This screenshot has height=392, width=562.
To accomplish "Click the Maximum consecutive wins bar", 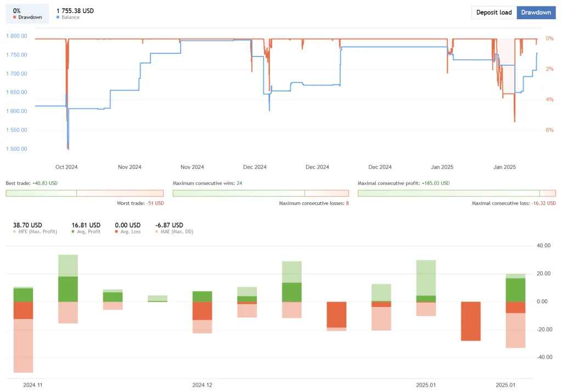I will tap(261, 194).
